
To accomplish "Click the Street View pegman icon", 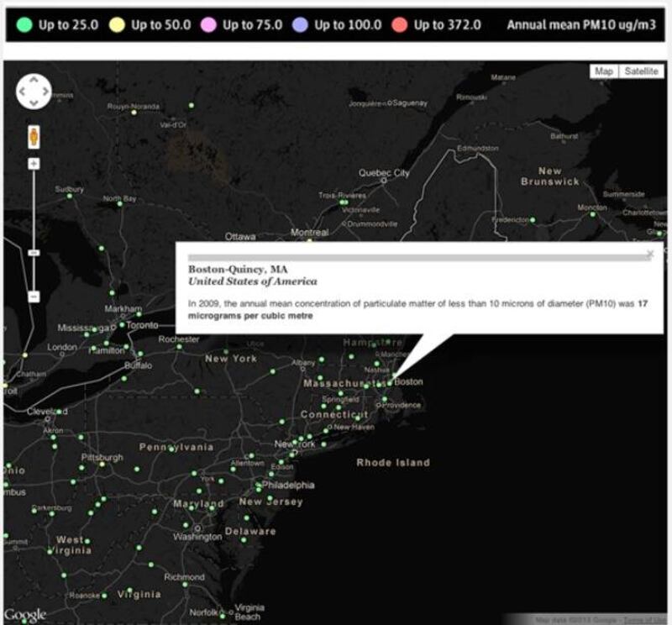I will 34,136.
